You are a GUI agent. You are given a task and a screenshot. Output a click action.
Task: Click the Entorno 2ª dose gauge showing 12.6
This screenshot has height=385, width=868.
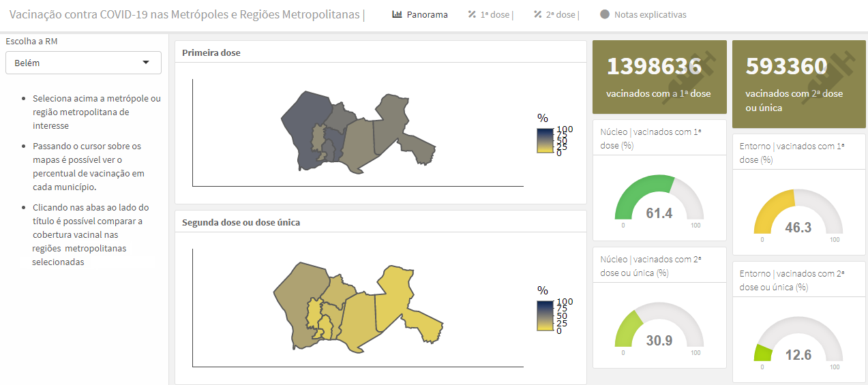pos(798,339)
